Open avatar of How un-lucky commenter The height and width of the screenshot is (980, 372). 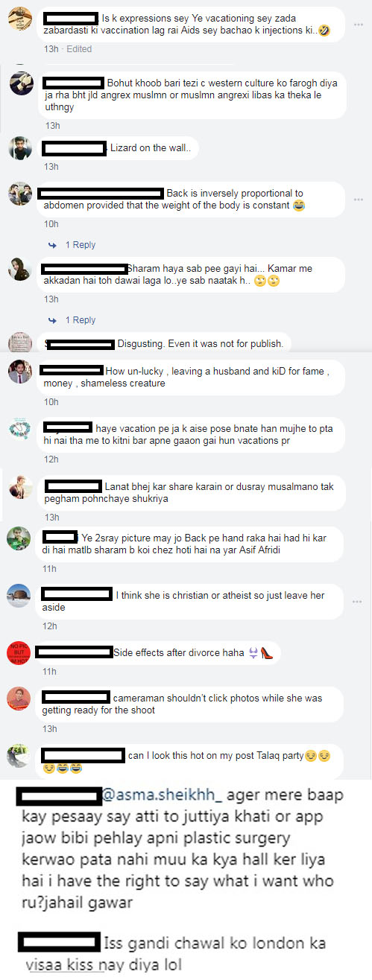[x=20, y=371]
